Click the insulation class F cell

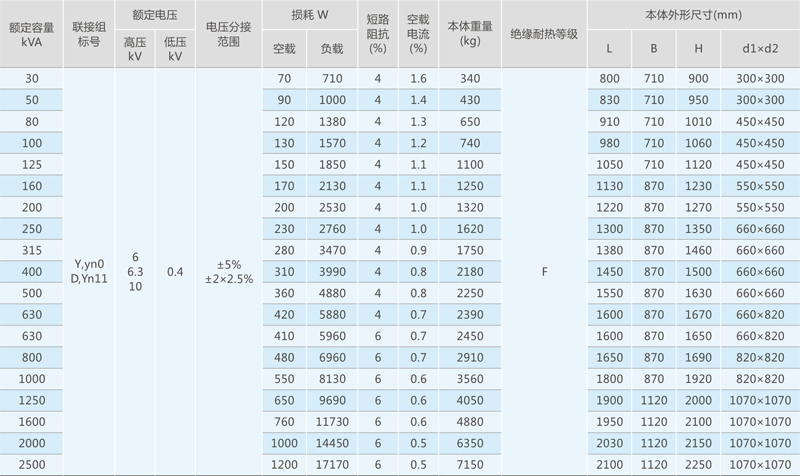(544, 270)
